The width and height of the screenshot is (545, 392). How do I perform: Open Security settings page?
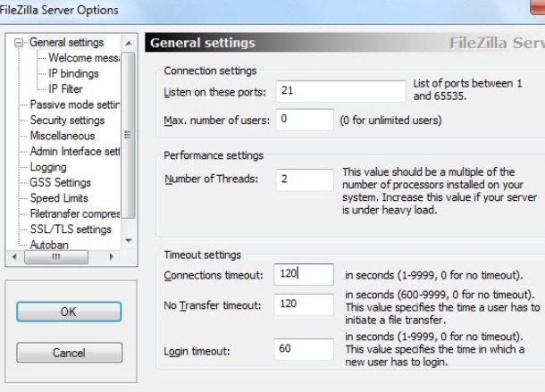[67, 121]
